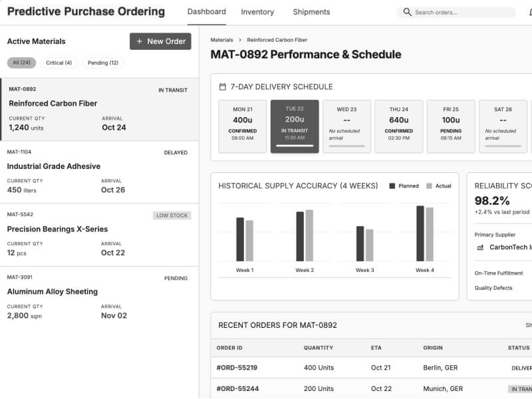The height and width of the screenshot is (399, 532).
Task: Select the WED 23 delivery card
Action: coord(346,126)
